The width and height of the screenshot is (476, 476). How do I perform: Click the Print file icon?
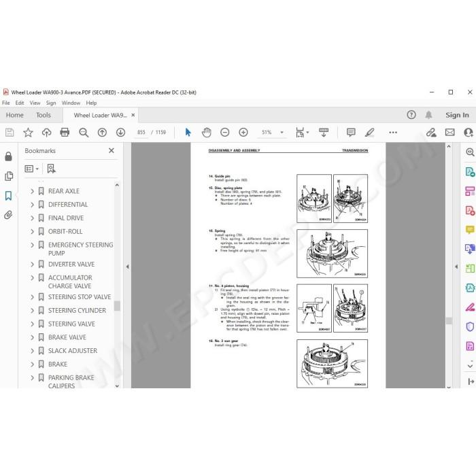click(65, 133)
